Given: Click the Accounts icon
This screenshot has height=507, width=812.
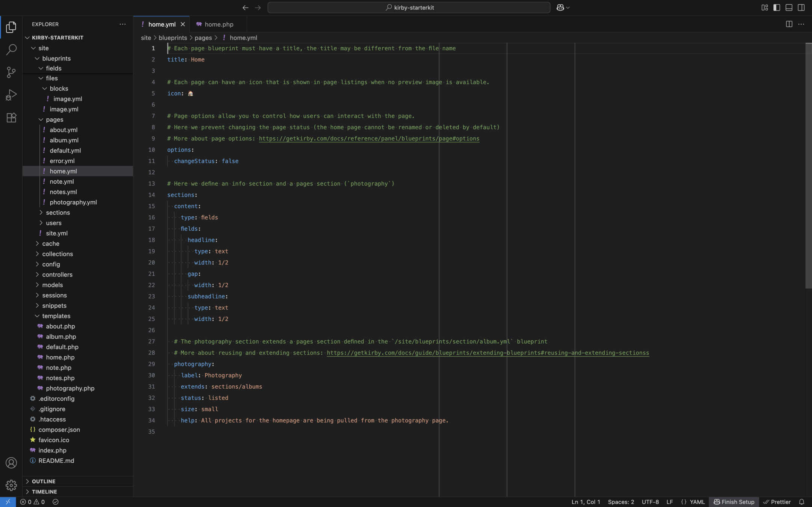Looking at the screenshot, I should pyautogui.click(x=11, y=463).
